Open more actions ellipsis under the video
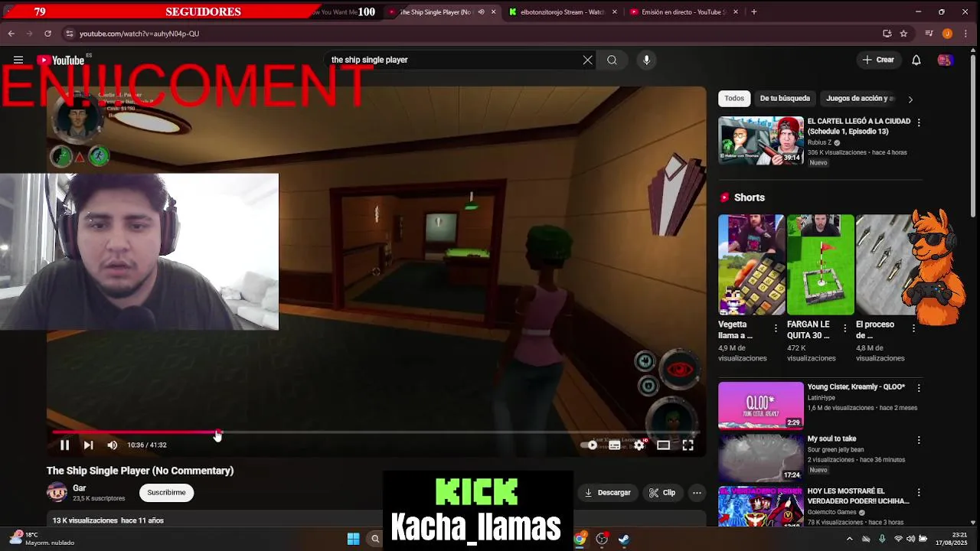Viewport: 980px width, 551px height. click(697, 493)
